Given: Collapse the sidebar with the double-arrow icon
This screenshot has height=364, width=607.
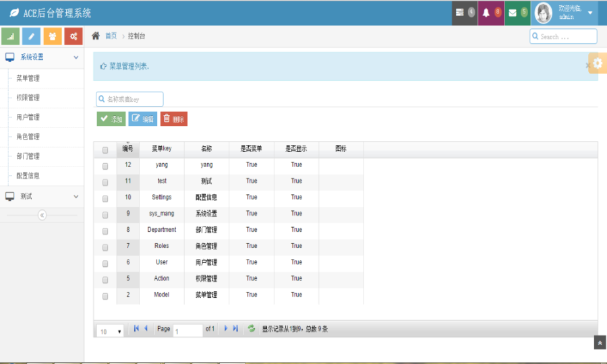Looking at the screenshot, I should [42, 215].
